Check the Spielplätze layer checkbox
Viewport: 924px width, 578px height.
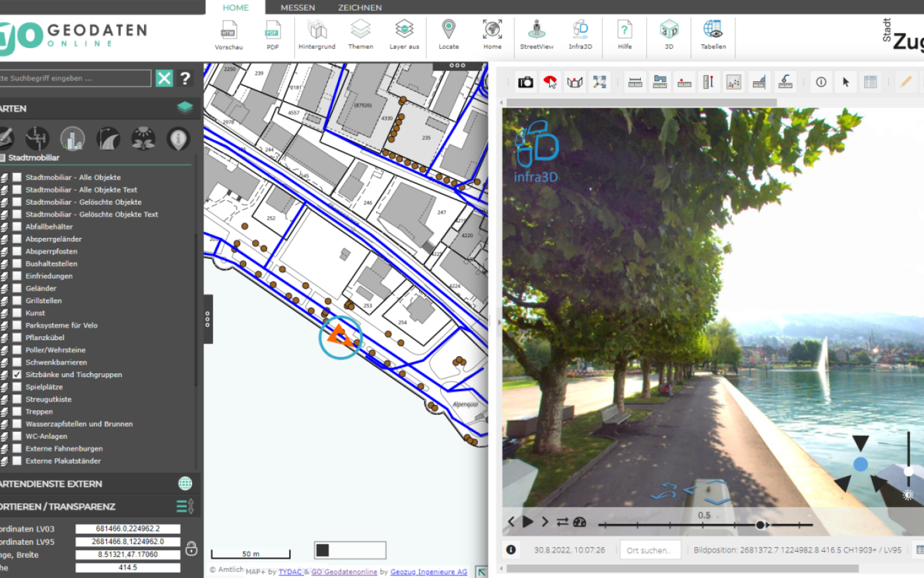(17, 387)
